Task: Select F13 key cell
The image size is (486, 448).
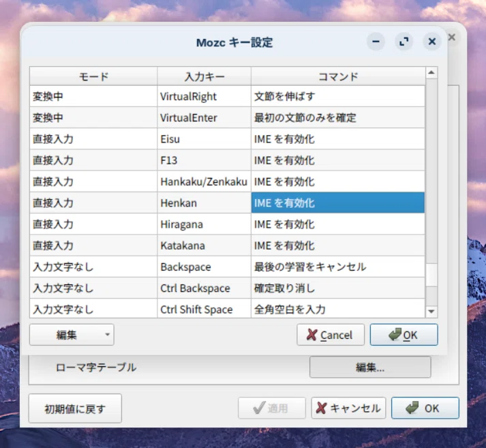Action: 204,160
